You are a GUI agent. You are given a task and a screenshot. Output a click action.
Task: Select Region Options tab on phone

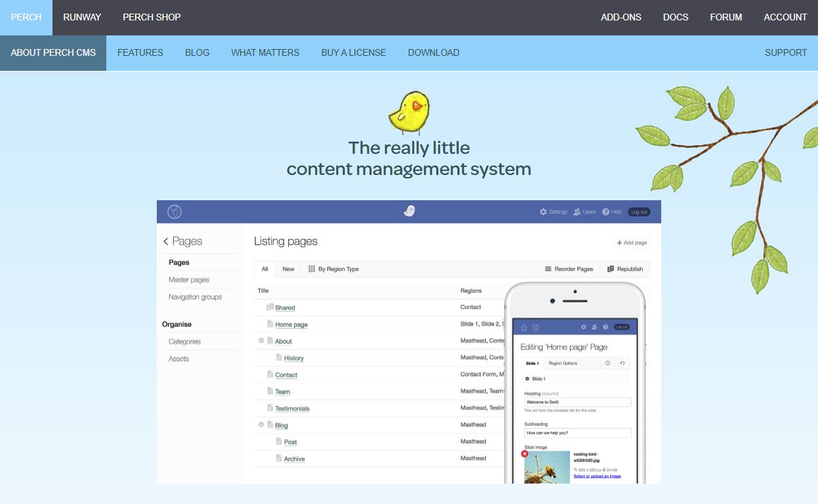[563, 363]
